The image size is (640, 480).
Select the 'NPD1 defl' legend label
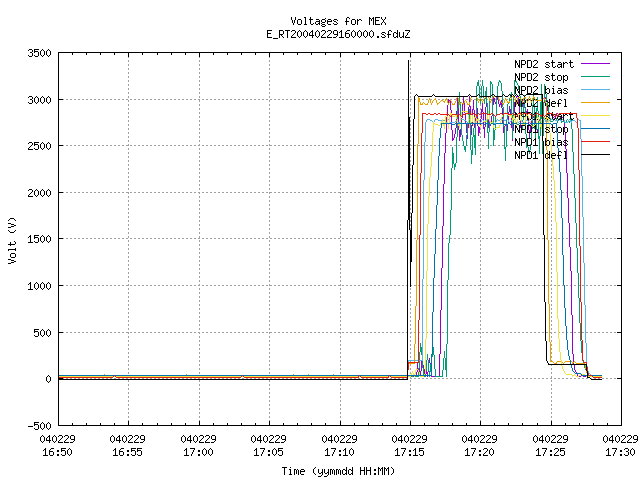point(541,156)
